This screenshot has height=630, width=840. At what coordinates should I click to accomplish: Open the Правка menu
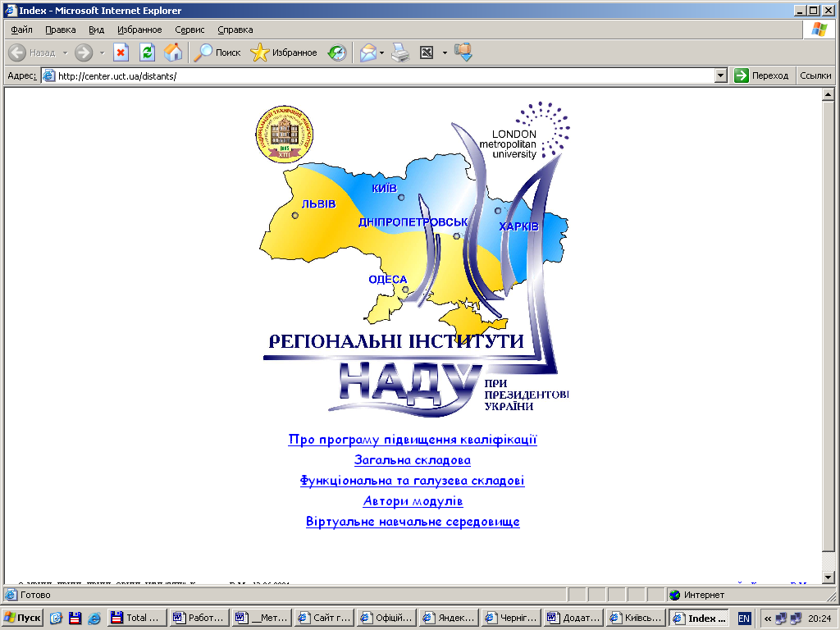pyautogui.click(x=60, y=30)
